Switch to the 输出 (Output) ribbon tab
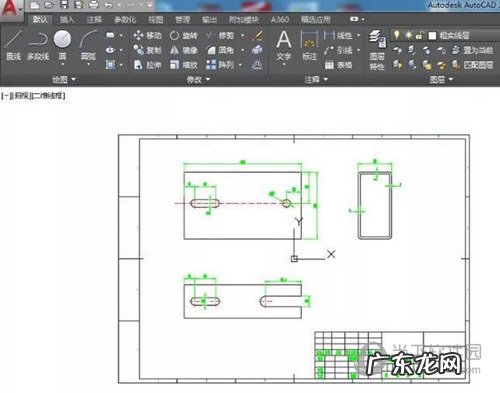 coord(209,20)
